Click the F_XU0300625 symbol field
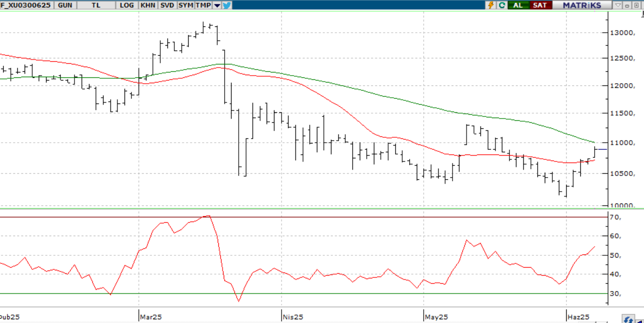644x323 pixels. 27,5
